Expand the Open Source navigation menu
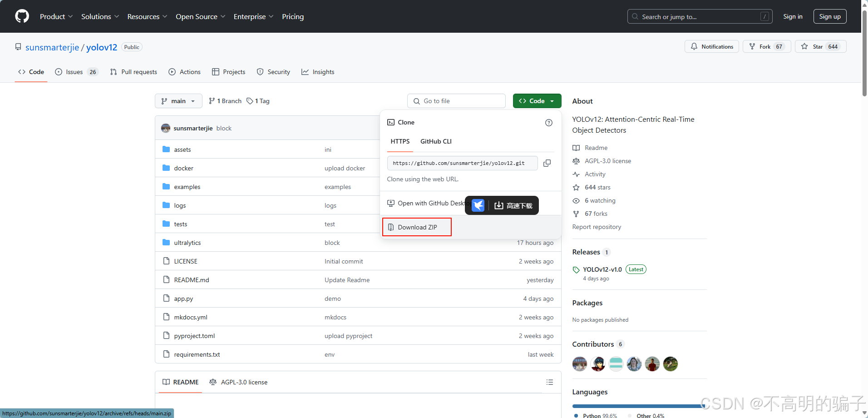Viewport: 868px width, 418px height. pyautogui.click(x=200, y=16)
